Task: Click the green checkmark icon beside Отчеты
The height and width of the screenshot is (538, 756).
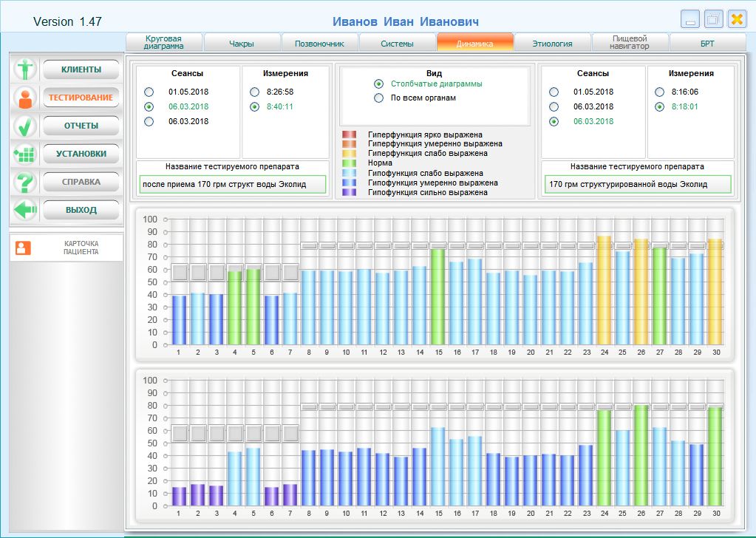Action: (x=26, y=126)
